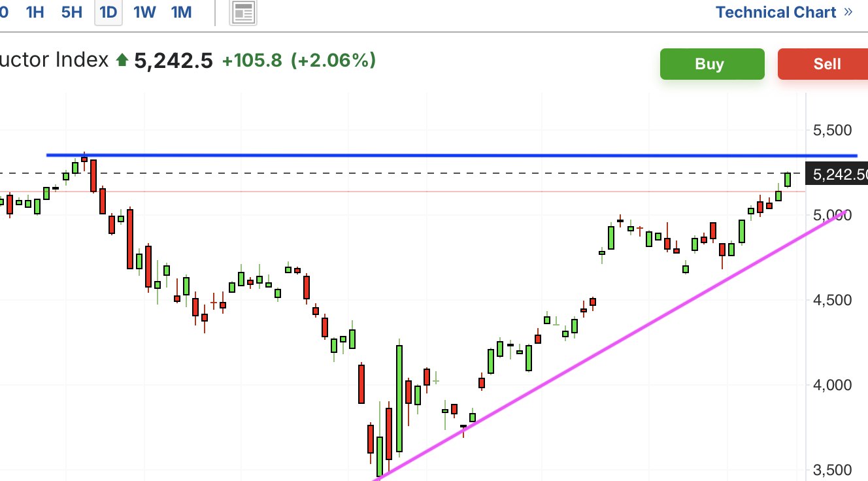Screen dimensions: 868x481
Task: Select the active 1D timeframe
Action: (108, 12)
